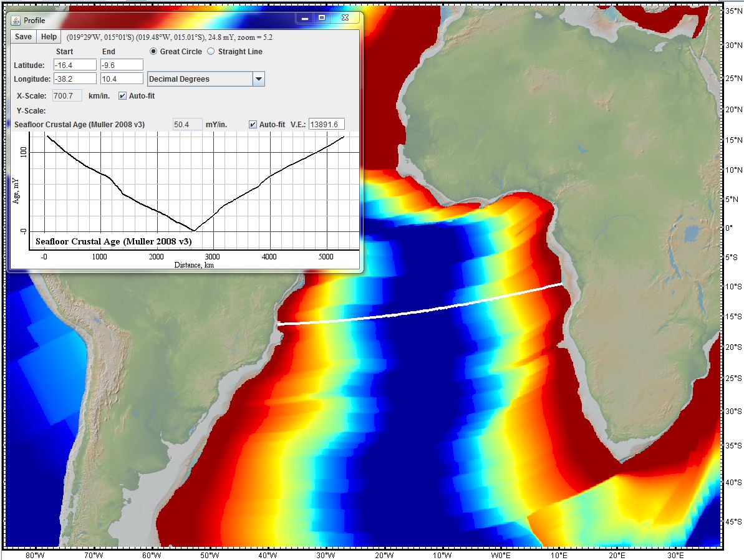The width and height of the screenshot is (744, 560).
Task: Click the End Longitude field showing 10.4
Action: click(x=122, y=79)
